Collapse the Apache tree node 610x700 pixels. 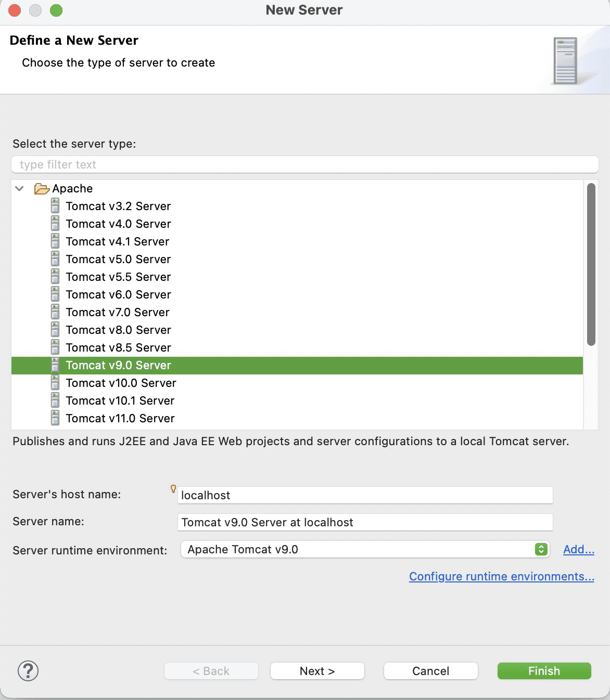click(x=20, y=189)
